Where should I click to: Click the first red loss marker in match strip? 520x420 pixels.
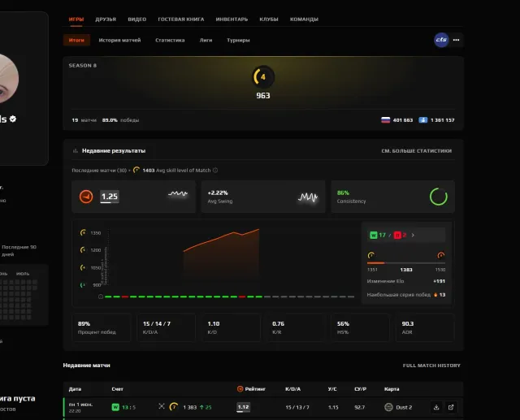tap(125, 297)
